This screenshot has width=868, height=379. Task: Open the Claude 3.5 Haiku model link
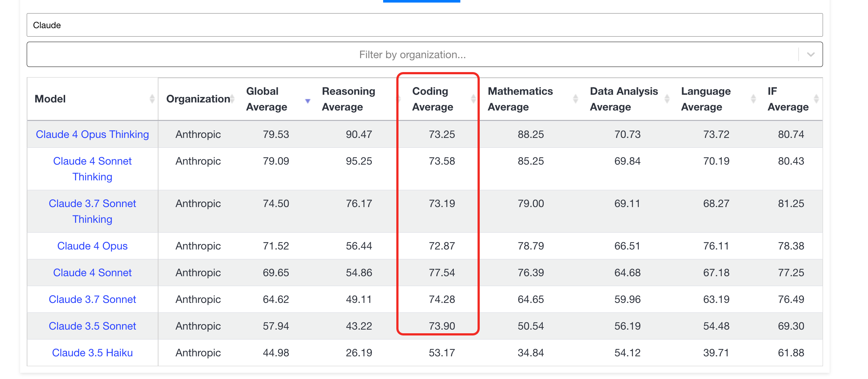coord(92,353)
